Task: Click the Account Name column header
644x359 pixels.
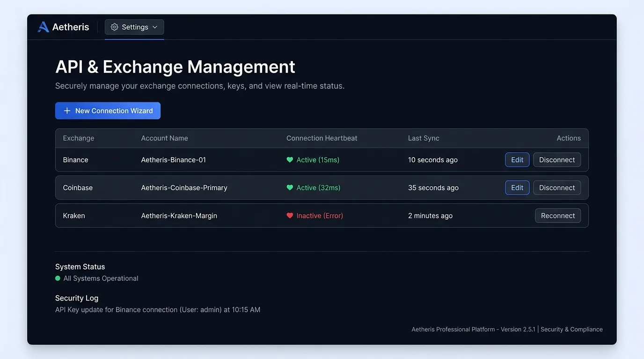Action: pos(164,138)
